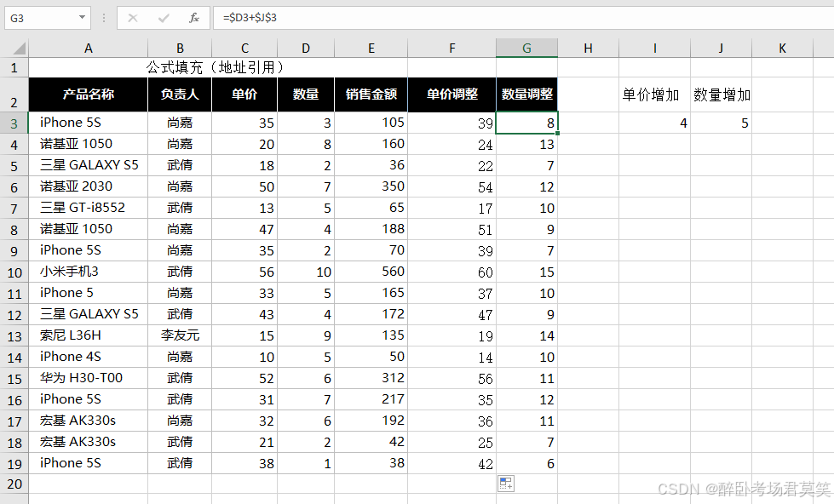This screenshot has width=834, height=504.
Task: Select unit price cell 47 in row 8
Action: click(244, 229)
